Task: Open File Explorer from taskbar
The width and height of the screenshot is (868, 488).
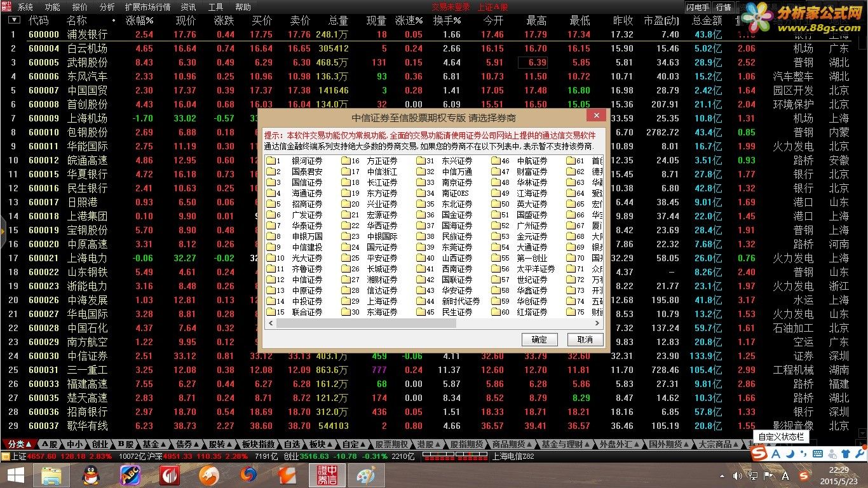Action: tap(50, 475)
